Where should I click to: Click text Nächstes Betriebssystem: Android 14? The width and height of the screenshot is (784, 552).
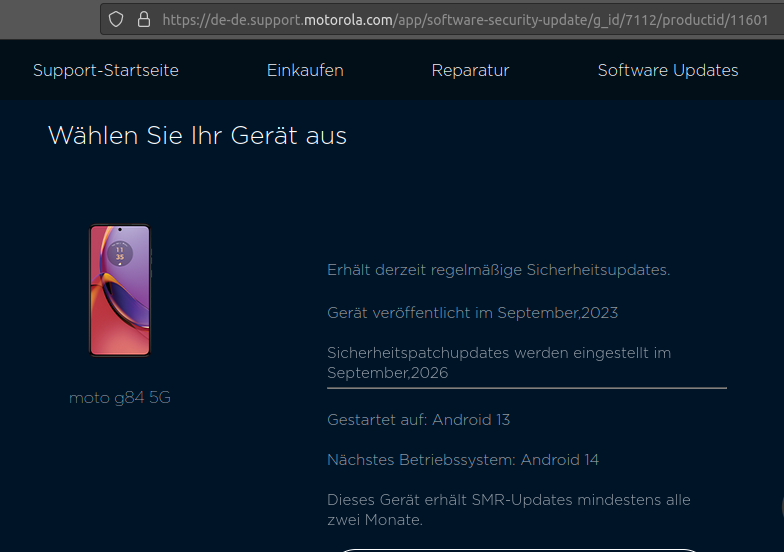[x=463, y=460]
